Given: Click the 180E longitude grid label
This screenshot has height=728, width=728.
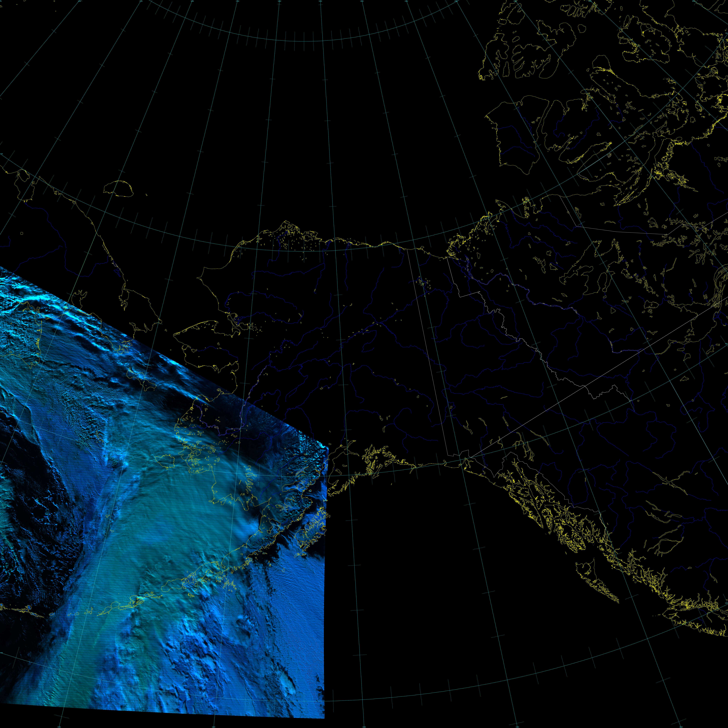Looking at the screenshot, I should pos(192,1).
